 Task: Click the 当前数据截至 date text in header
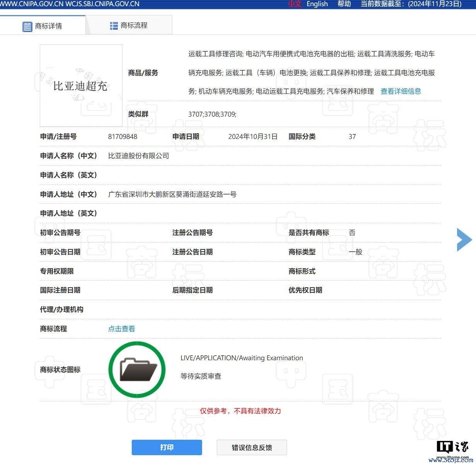pyautogui.click(x=411, y=4)
